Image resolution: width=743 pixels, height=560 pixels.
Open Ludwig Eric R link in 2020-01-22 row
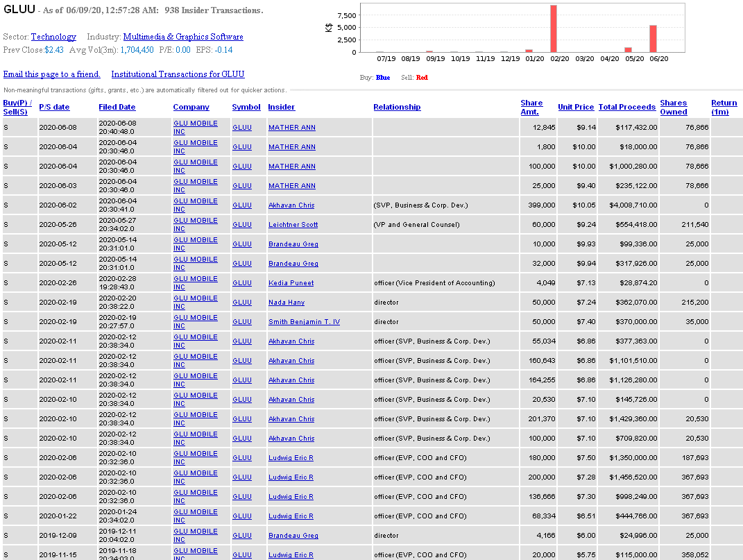coord(291,516)
